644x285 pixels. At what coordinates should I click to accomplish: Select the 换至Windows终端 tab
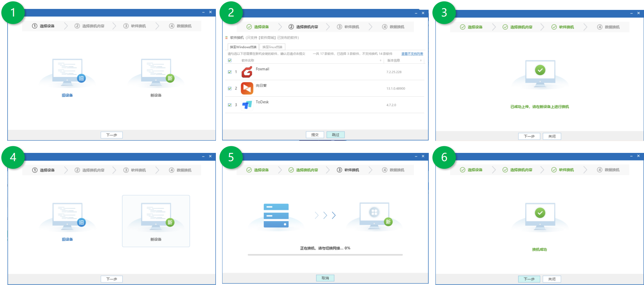(x=243, y=47)
